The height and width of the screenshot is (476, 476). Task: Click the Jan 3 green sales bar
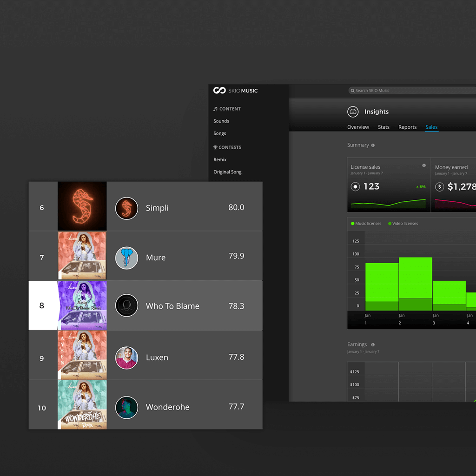pyautogui.click(x=449, y=295)
